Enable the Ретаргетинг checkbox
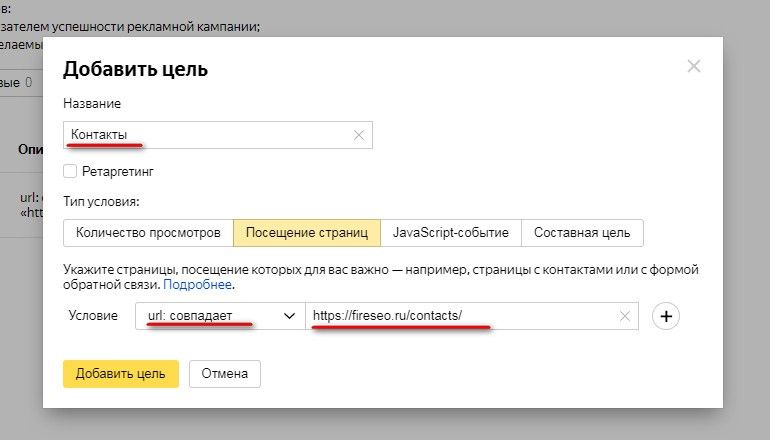Image resolution: width=770 pixels, height=440 pixels. 70,171
